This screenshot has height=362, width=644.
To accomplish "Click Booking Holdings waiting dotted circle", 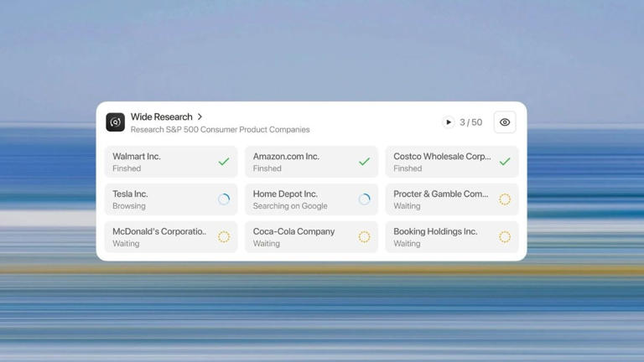I will coord(505,237).
